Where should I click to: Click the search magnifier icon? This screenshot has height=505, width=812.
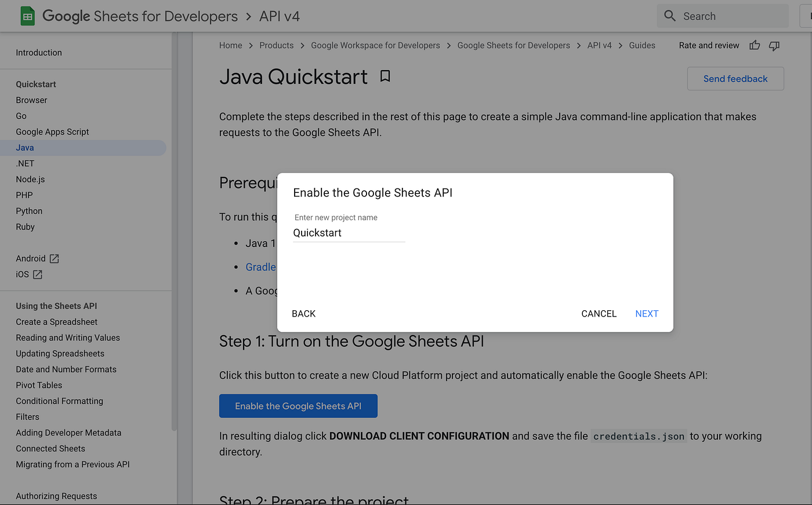(670, 16)
